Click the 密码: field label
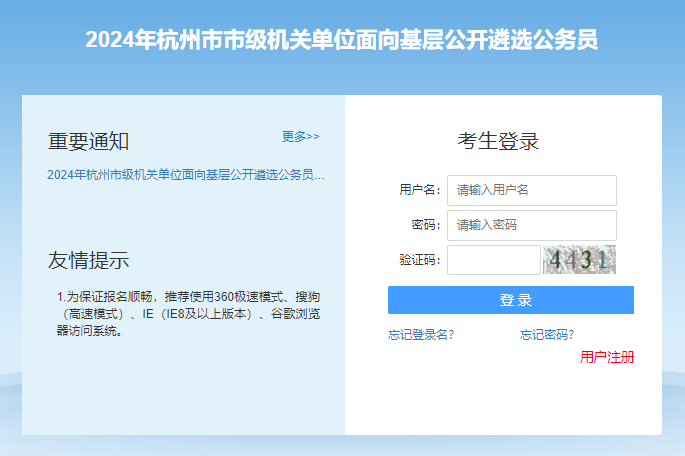This screenshot has height=456, width=685. 426,225
